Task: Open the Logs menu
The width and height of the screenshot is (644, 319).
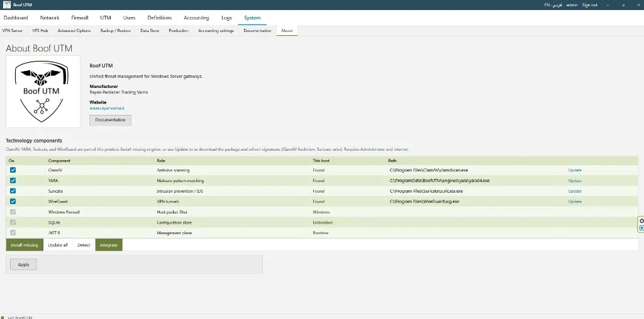Action: pyautogui.click(x=226, y=18)
